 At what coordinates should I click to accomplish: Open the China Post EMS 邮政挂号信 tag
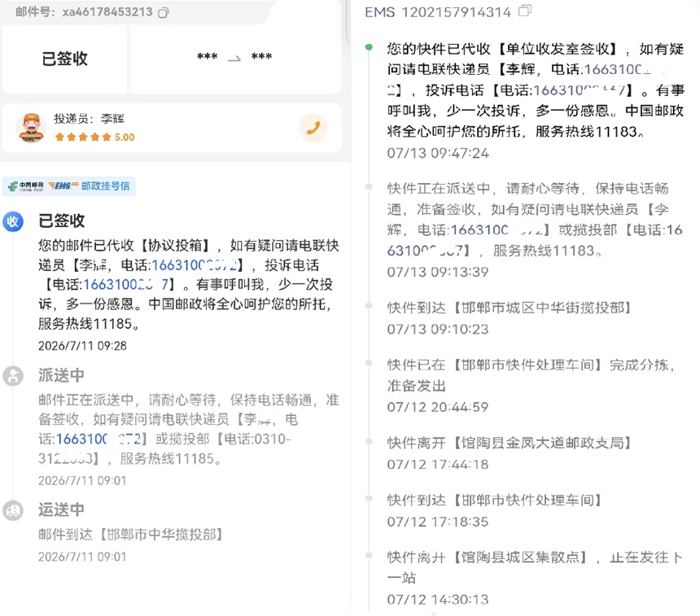[x=69, y=186]
